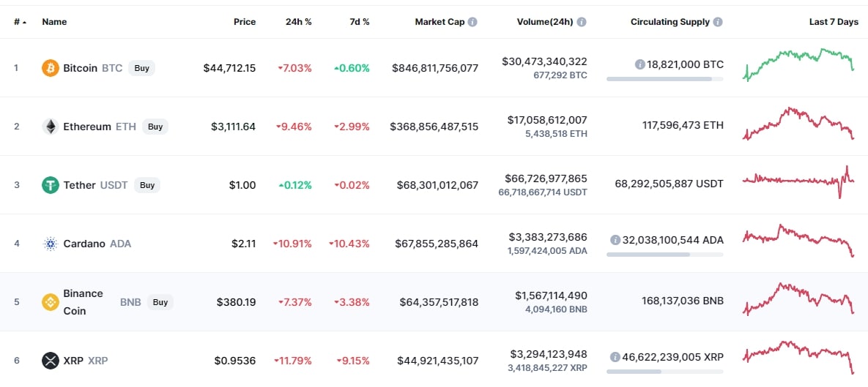Open the Bitcoin coin page link
This screenshot has width=868, height=387.
pos(81,68)
